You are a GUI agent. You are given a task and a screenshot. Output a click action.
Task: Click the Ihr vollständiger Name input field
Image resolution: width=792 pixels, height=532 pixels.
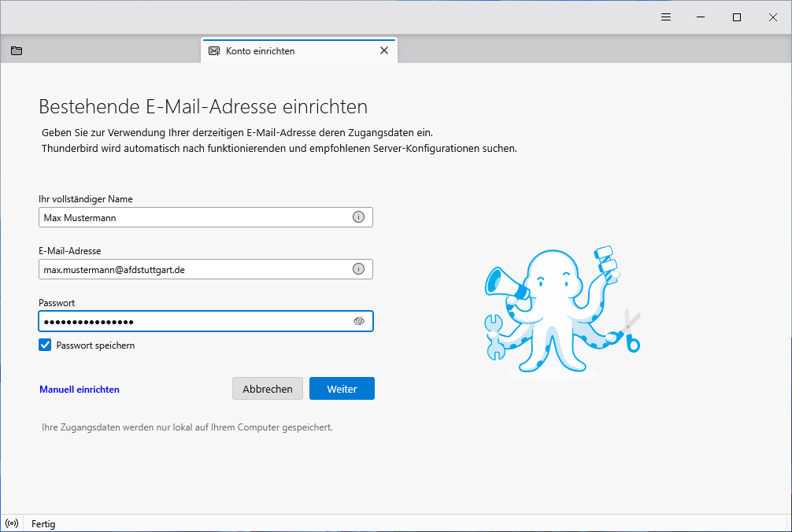coord(193,217)
